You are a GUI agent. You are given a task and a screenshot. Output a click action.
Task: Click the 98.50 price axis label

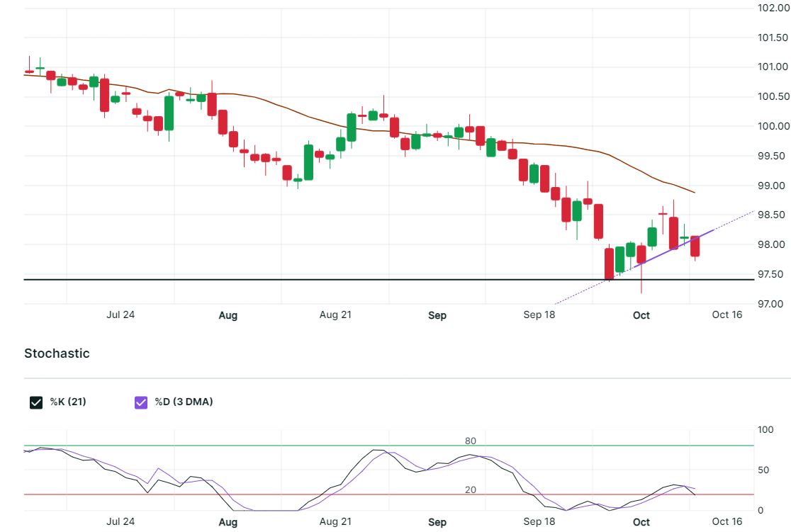click(x=771, y=215)
